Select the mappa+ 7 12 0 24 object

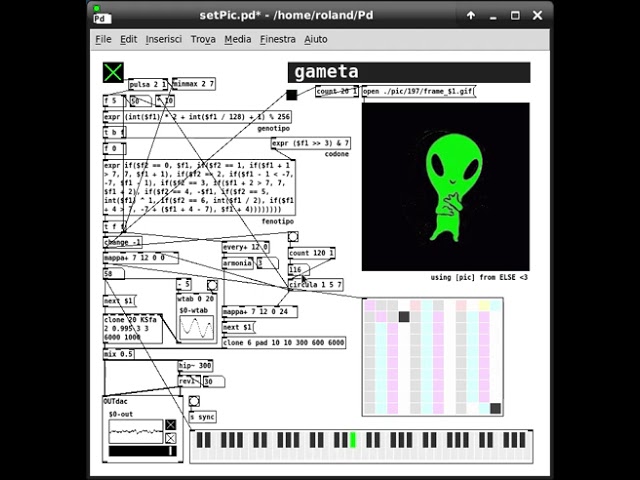click(x=260, y=312)
